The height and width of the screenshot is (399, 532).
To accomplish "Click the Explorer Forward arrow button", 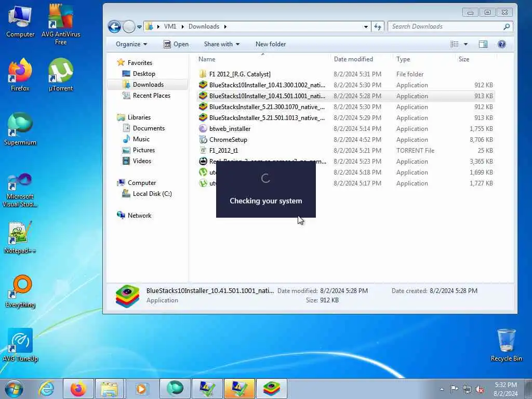I will tap(129, 26).
